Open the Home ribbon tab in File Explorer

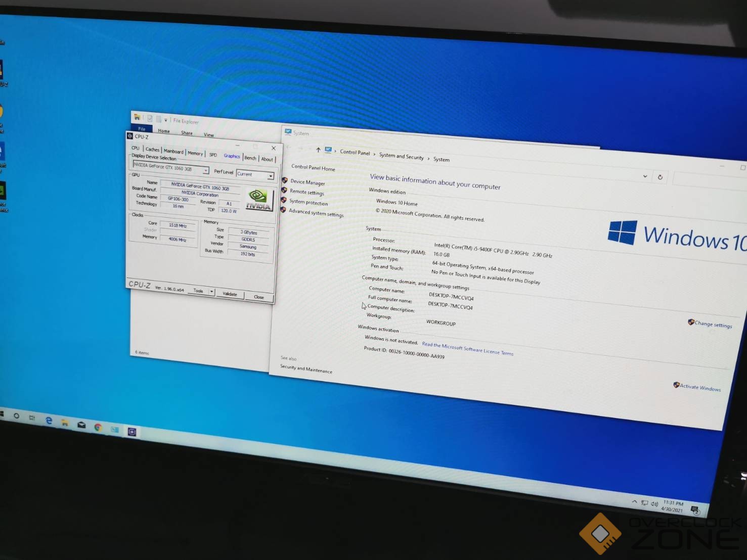[x=164, y=131]
